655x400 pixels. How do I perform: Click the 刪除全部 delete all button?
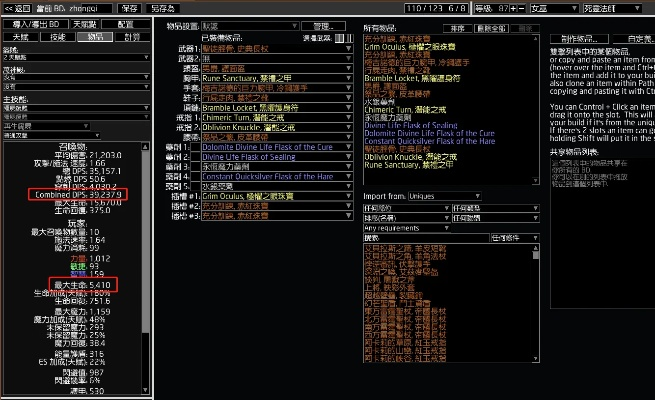pyautogui.click(x=491, y=28)
